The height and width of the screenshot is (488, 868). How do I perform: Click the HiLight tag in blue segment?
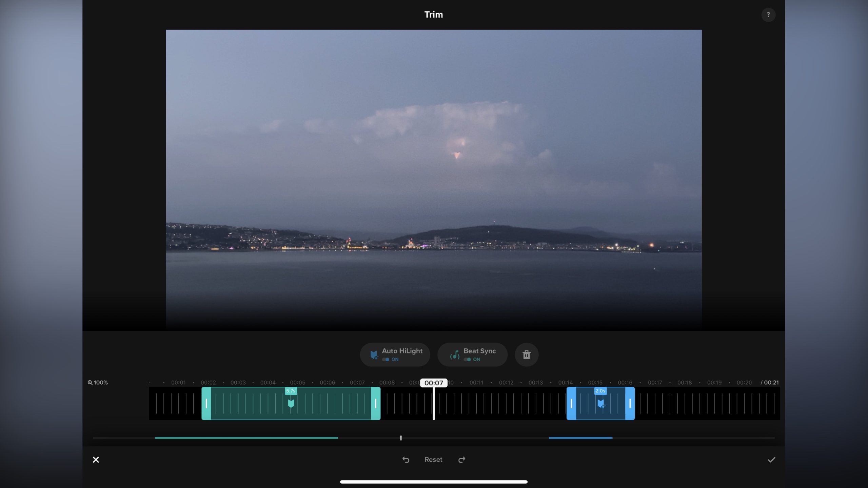pyautogui.click(x=601, y=404)
